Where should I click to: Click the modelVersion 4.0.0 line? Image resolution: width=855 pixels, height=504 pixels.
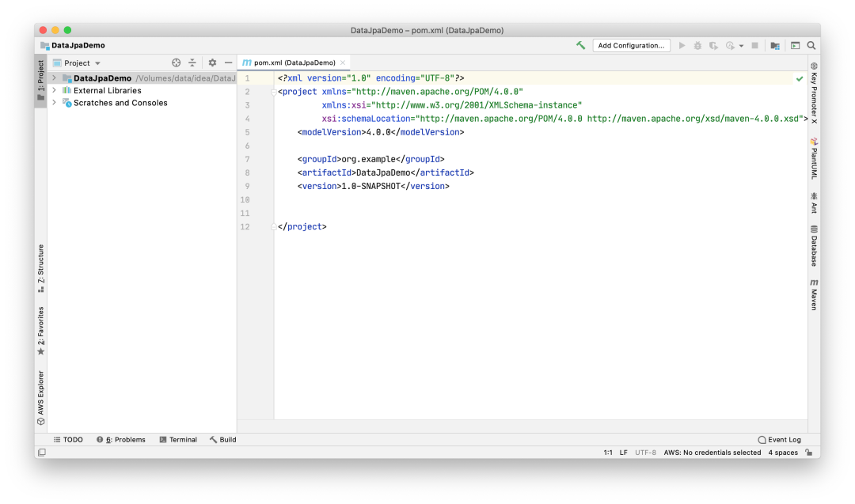[381, 132]
